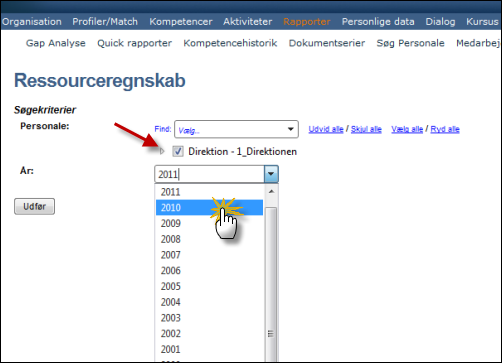Select year 2010 in the list
Image resolution: width=502 pixels, height=363 pixels.
(209, 207)
